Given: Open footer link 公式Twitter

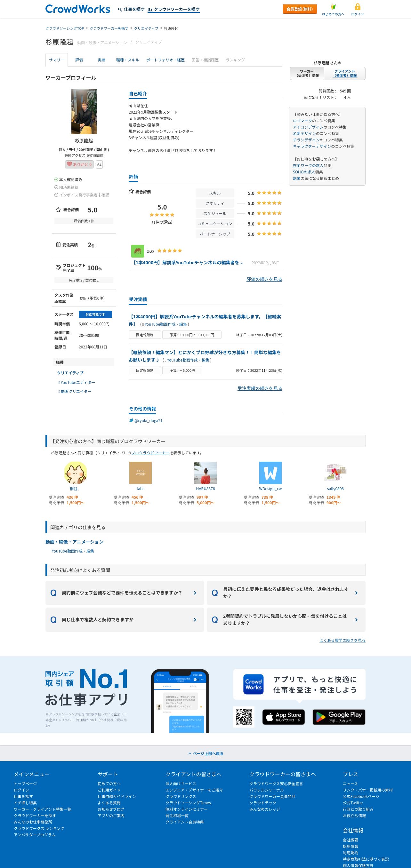Looking at the screenshot, I should pyautogui.click(x=353, y=803).
